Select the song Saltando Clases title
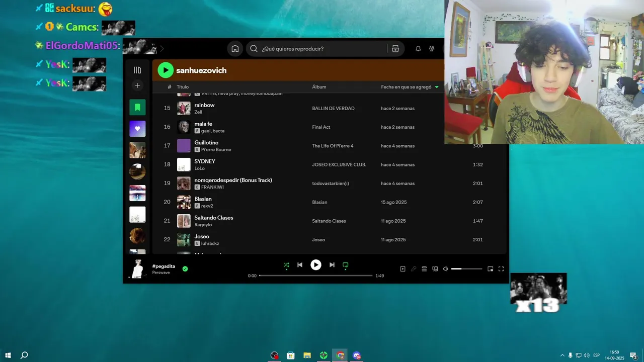Screen dimensions: 644x362 coord(214,218)
